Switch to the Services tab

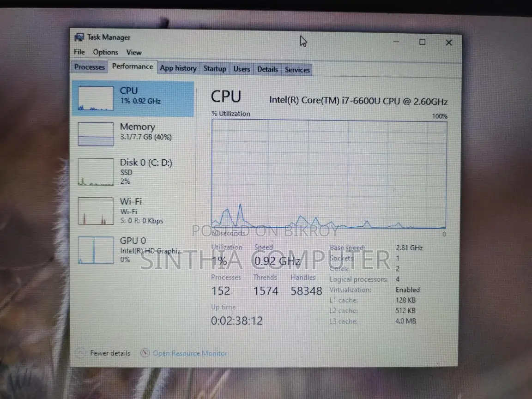[297, 70]
